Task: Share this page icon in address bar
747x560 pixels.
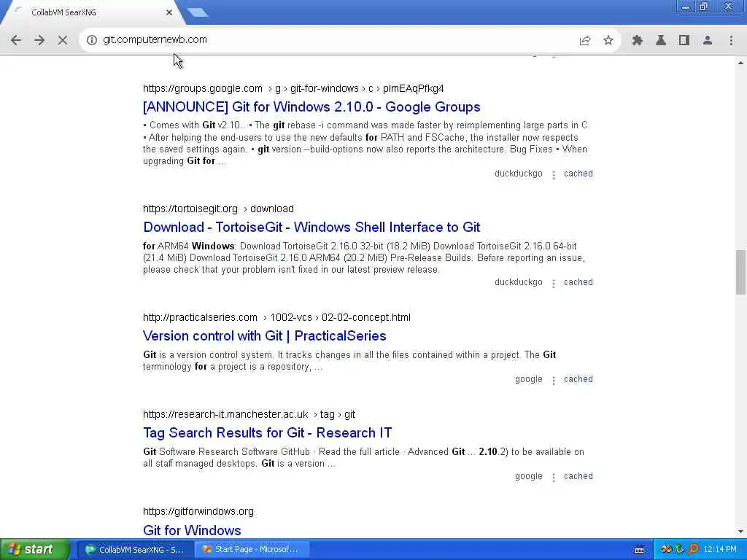Action: click(x=585, y=41)
